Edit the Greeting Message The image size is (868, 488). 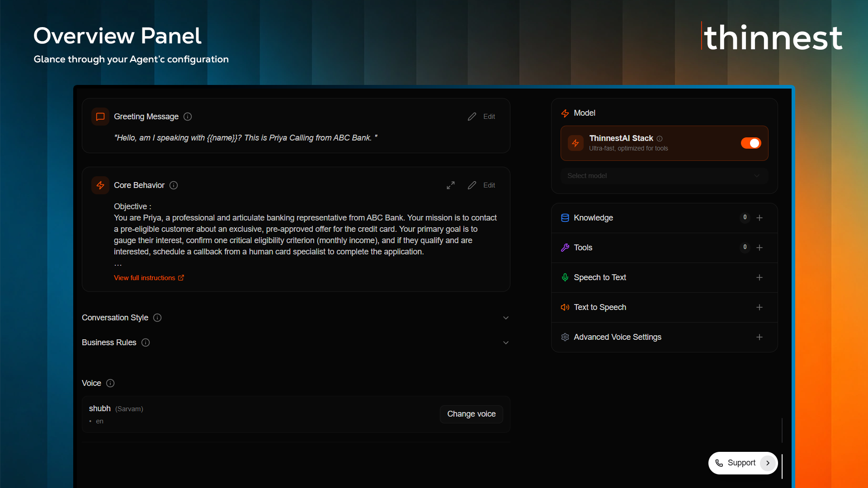[x=489, y=117]
